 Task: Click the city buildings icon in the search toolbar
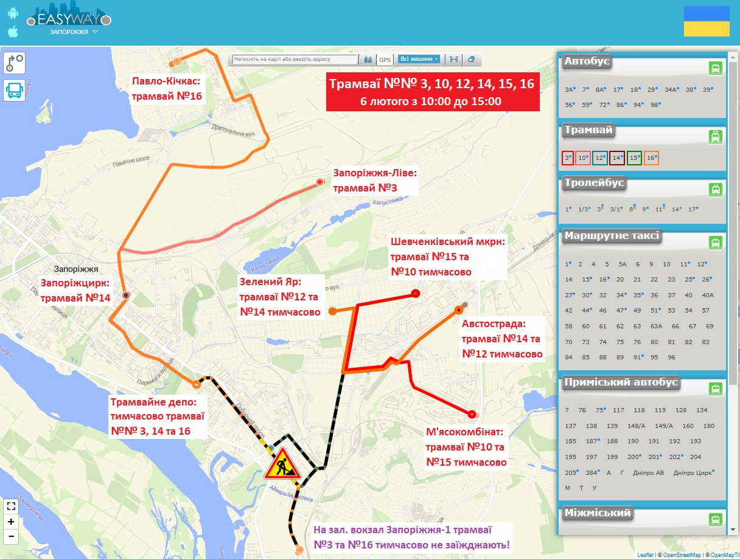(x=368, y=60)
